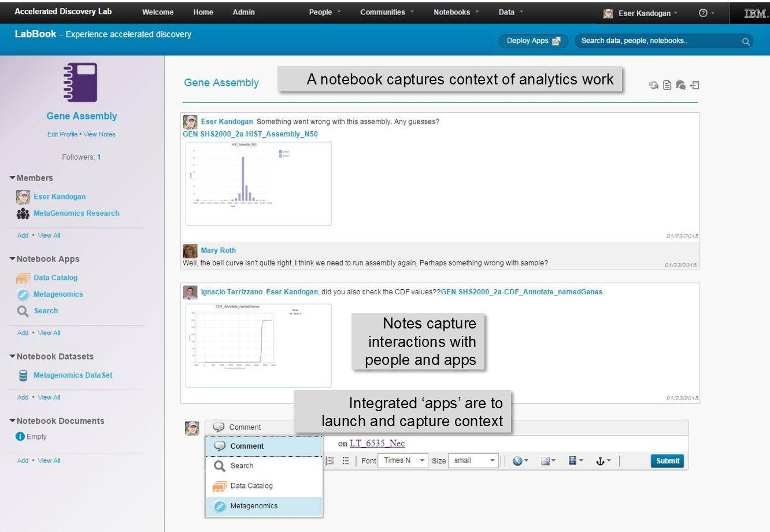Collapse the Notebook Datasets section

(13, 356)
